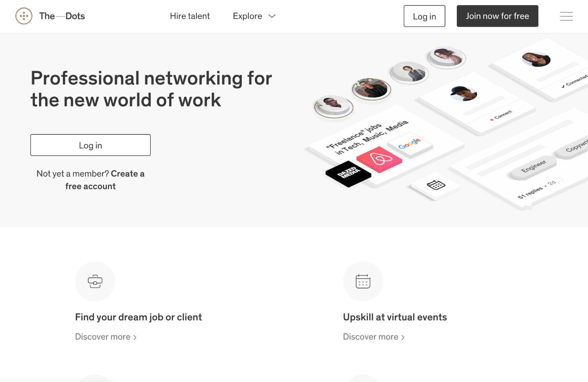Image resolution: width=588 pixels, height=382 pixels.
Task: Click the small calendar tile in illustration
Action: tap(436, 185)
